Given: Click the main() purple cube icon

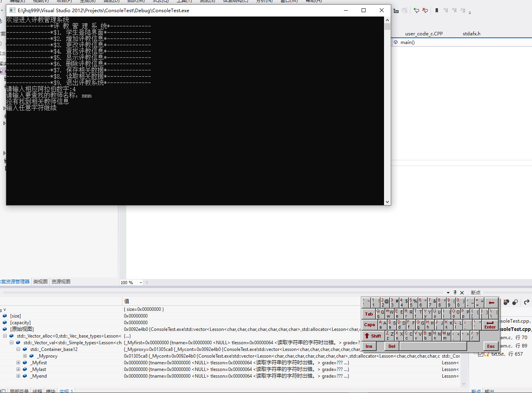Looking at the screenshot, I should click(x=395, y=42).
